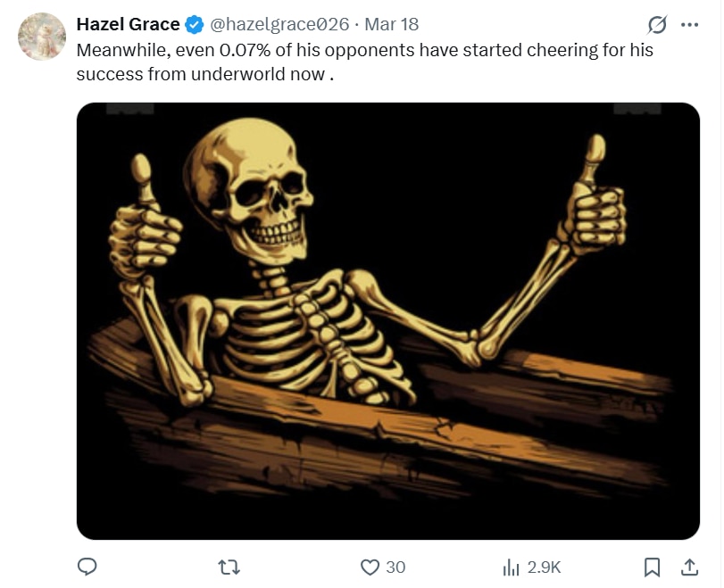Click the word underworld in the tweet
Image resolution: width=724 pixels, height=588 pixels.
click(x=237, y=74)
